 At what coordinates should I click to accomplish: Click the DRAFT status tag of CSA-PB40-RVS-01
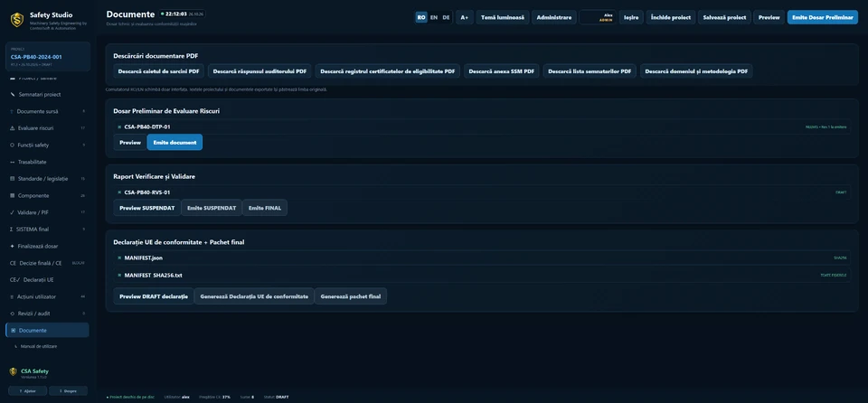point(841,192)
